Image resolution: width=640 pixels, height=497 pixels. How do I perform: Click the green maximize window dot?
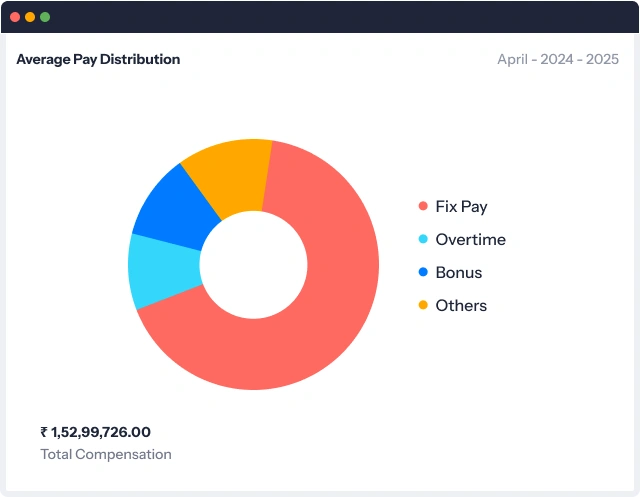(45, 17)
